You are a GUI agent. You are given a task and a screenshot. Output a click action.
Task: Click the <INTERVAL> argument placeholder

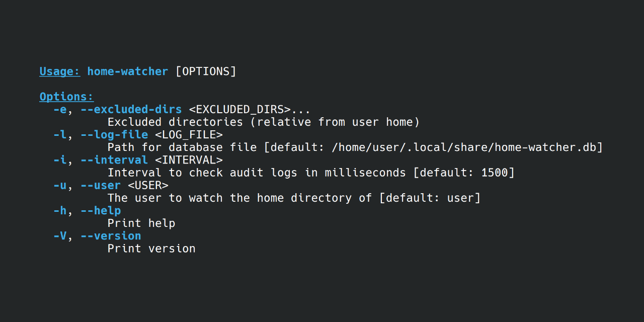click(x=189, y=160)
